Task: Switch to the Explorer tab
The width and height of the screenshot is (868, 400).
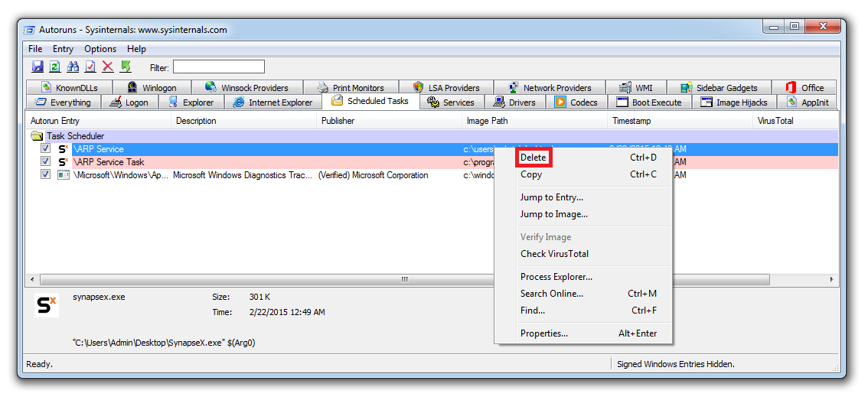Action: click(x=191, y=102)
